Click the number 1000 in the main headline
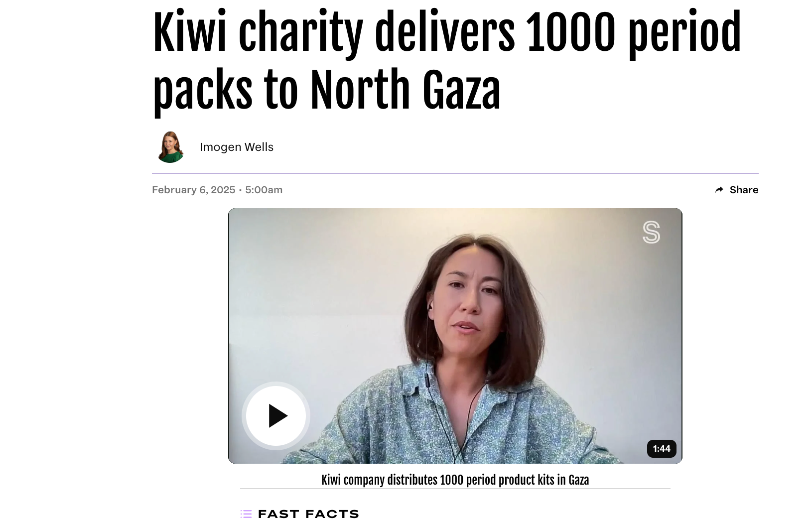Image resolution: width=812 pixels, height=521 pixels. [571, 32]
